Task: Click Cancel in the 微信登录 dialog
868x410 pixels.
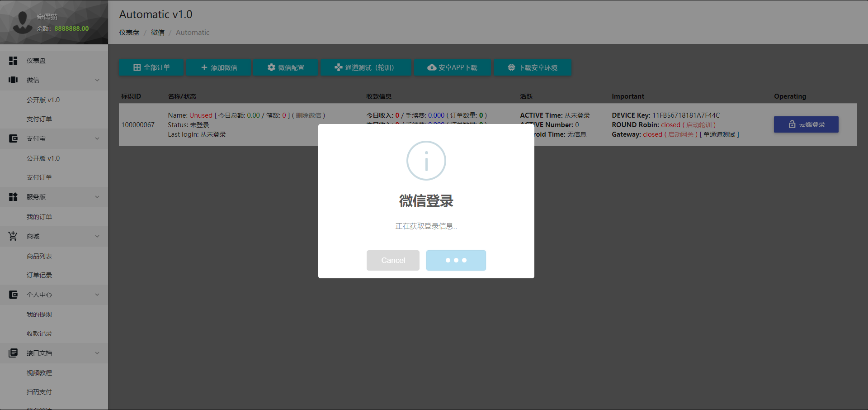Action: 393,260
